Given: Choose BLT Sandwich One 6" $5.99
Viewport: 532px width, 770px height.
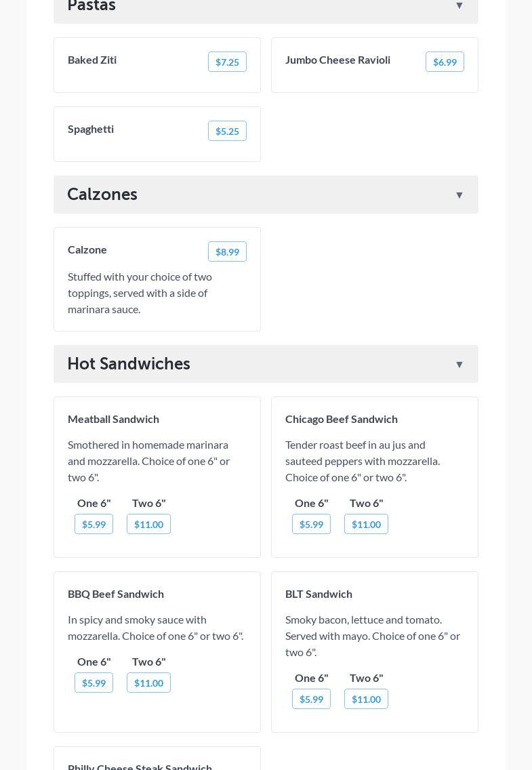Looking at the screenshot, I should coord(311,700).
